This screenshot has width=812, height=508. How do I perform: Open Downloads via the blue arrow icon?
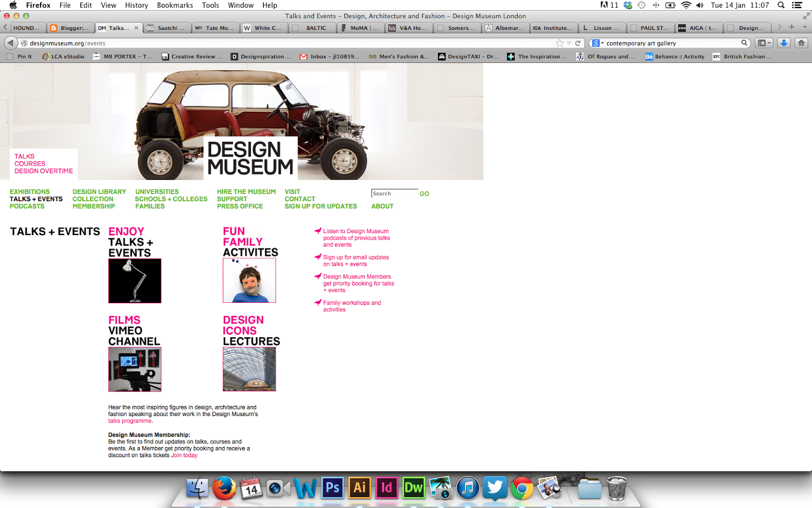(x=784, y=43)
